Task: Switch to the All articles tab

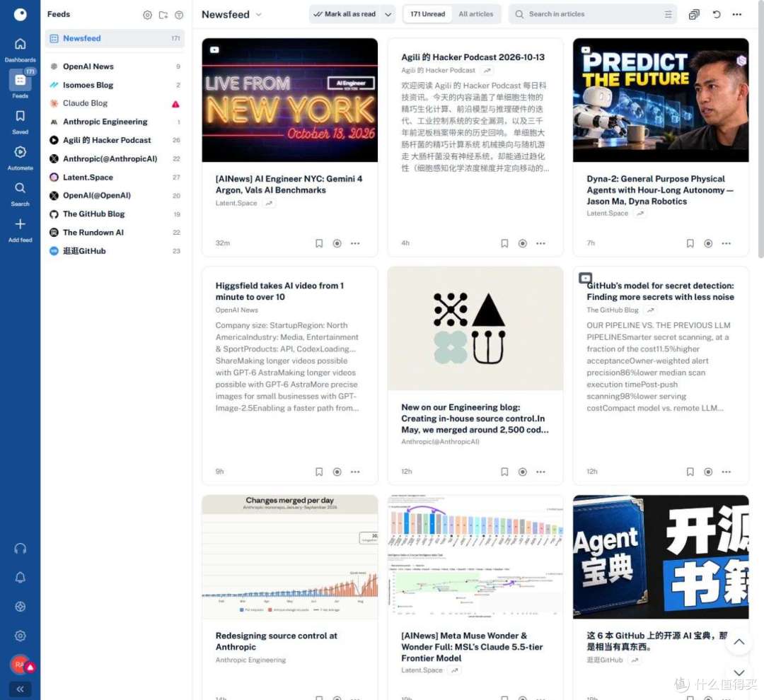Action: (x=476, y=14)
